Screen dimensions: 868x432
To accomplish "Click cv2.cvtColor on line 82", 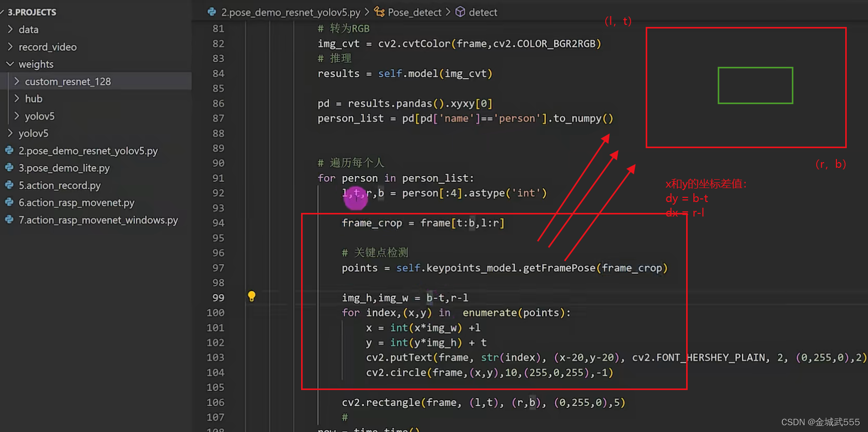I will (x=414, y=44).
